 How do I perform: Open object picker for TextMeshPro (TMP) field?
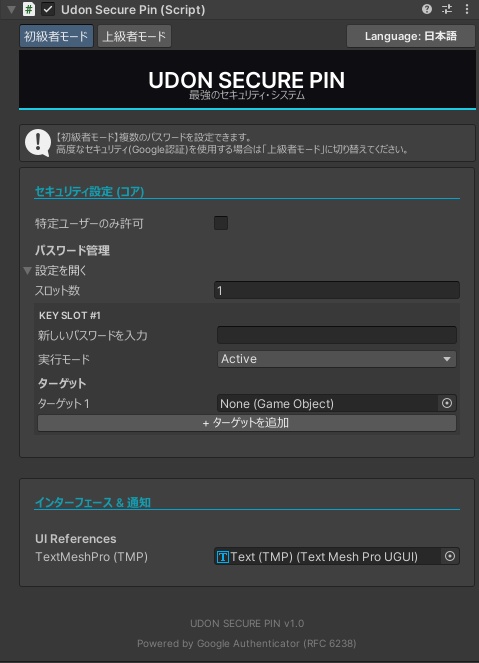tap(450, 556)
